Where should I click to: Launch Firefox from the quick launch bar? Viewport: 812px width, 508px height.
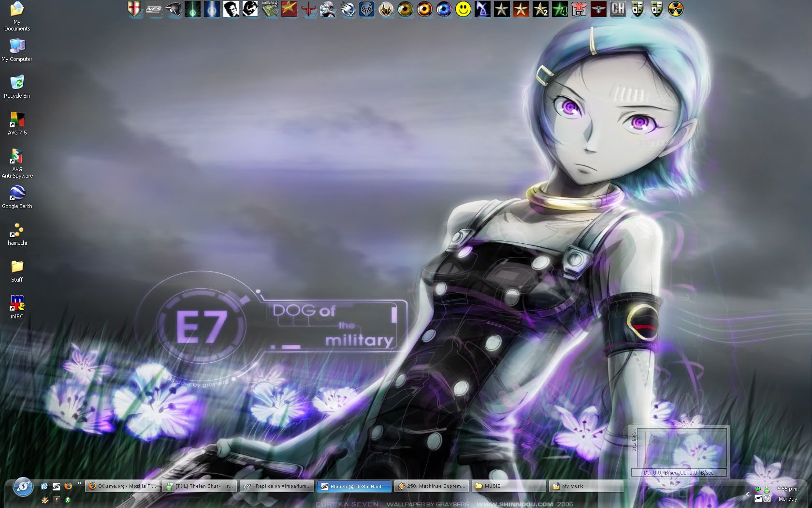[68, 486]
